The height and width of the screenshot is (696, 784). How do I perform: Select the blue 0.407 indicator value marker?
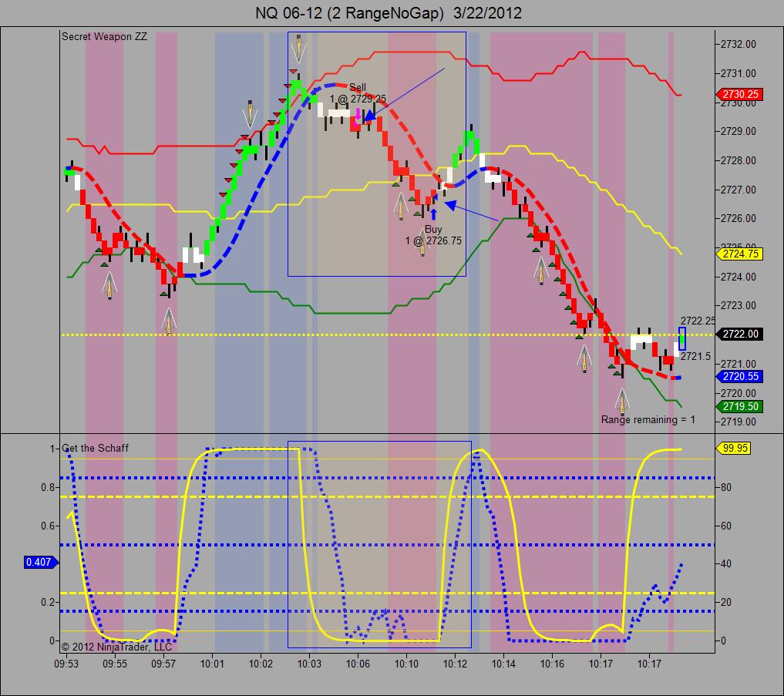pos(40,562)
